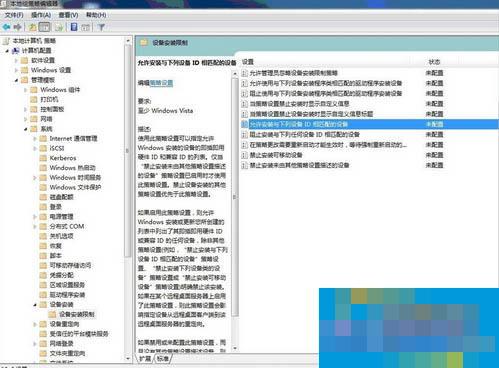Sort by the 状态 column header
499x368 pixels.
pyautogui.click(x=434, y=62)
